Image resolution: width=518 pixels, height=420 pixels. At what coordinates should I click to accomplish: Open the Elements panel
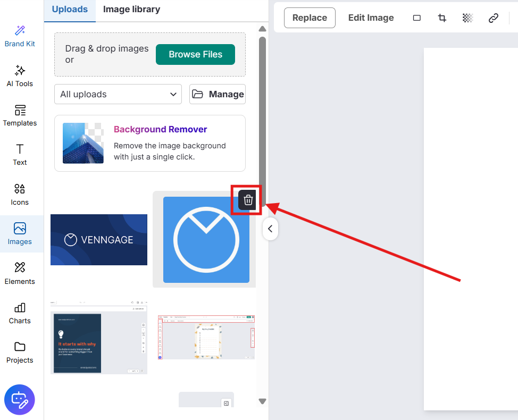(x=20, y=273)
